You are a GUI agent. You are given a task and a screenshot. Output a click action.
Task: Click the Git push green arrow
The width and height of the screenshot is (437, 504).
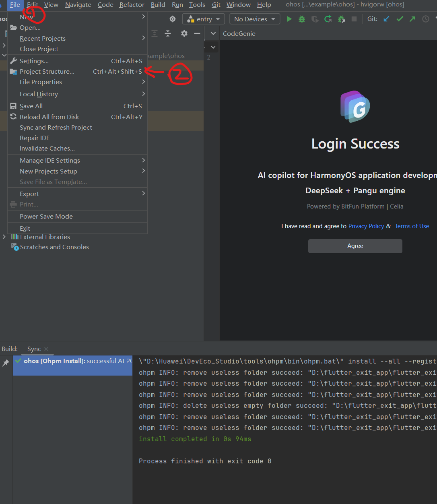(x=412, y=19)
